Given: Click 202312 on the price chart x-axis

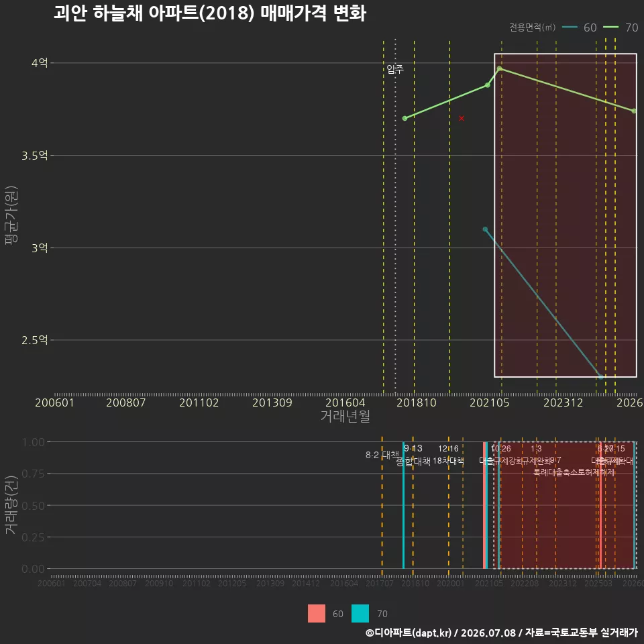Looking at the screenshot, I should click(x=563, y=402).
